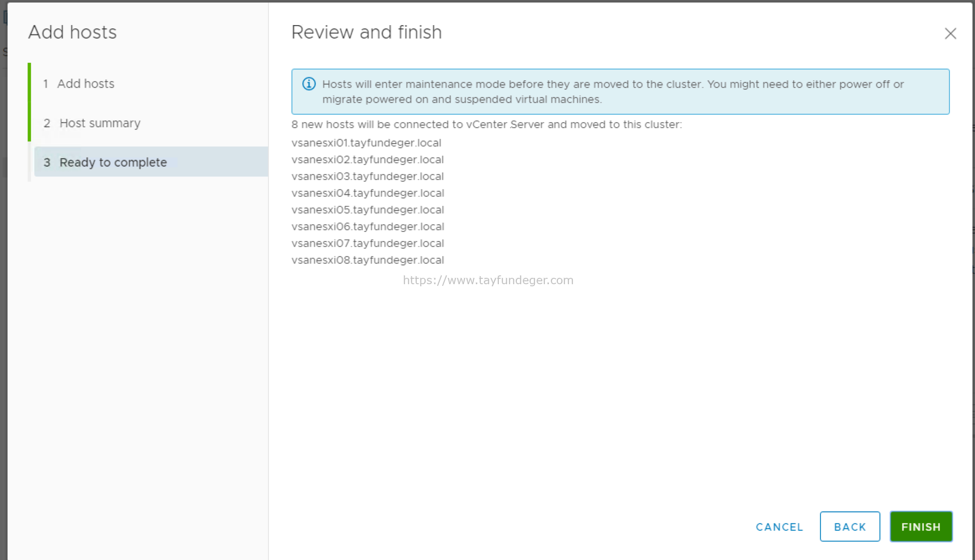
Task: Select step 3 Ready to complete
Action: [x=151, y=162]
